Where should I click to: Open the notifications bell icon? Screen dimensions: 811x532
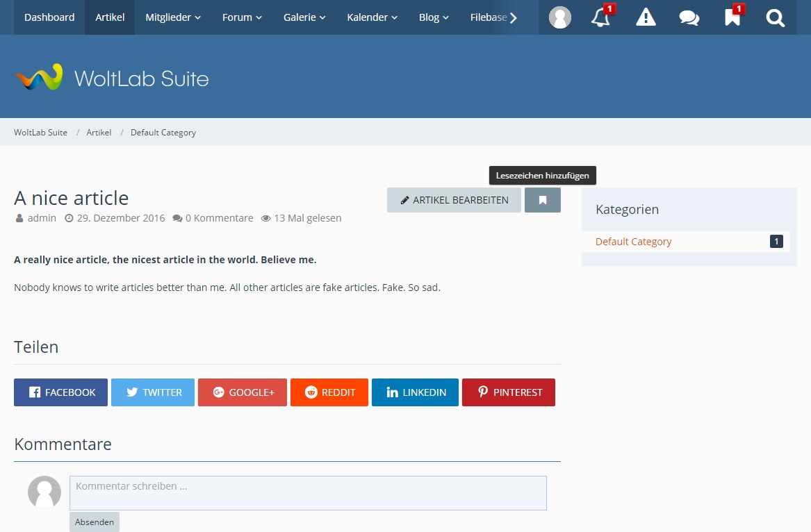(600, 18)
